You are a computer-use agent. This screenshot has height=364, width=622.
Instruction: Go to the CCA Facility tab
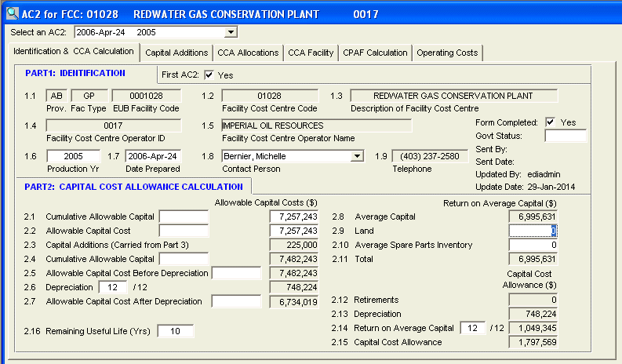[310, 53]
